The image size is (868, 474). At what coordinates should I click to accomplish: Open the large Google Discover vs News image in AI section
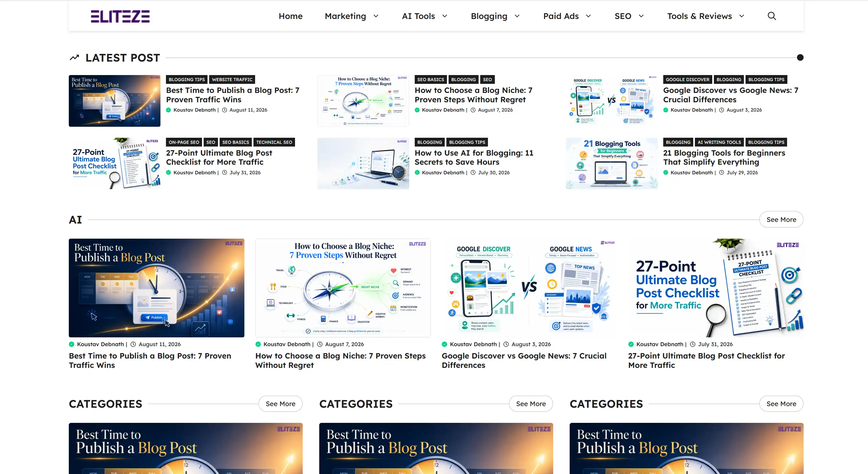(529, 288)
